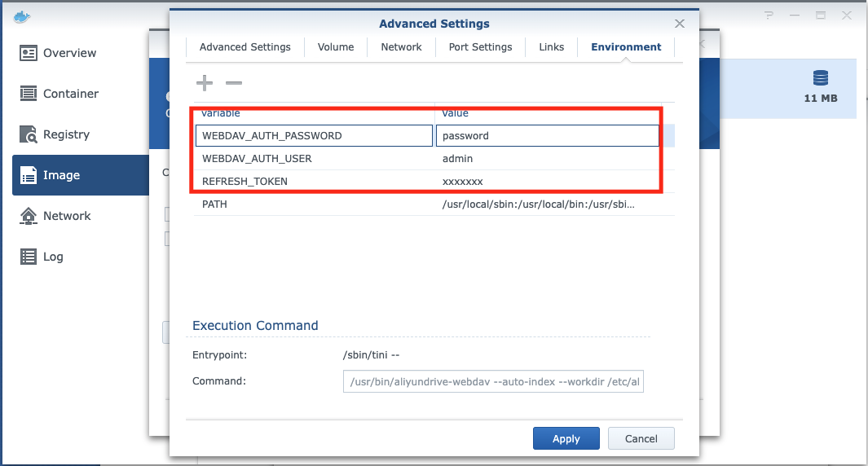Open the Container section in sidebar

pyautogui.click(x=80, y=94)
